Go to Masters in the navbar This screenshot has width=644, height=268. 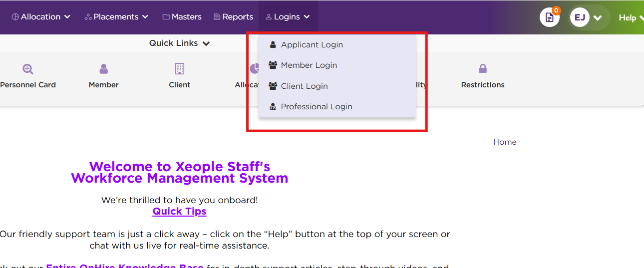[182, 17]
